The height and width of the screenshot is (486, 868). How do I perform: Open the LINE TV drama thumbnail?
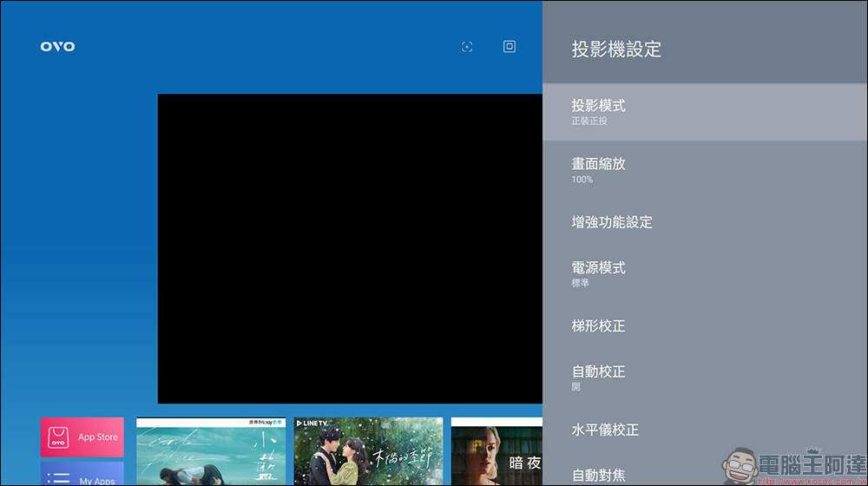coord(369,451)
